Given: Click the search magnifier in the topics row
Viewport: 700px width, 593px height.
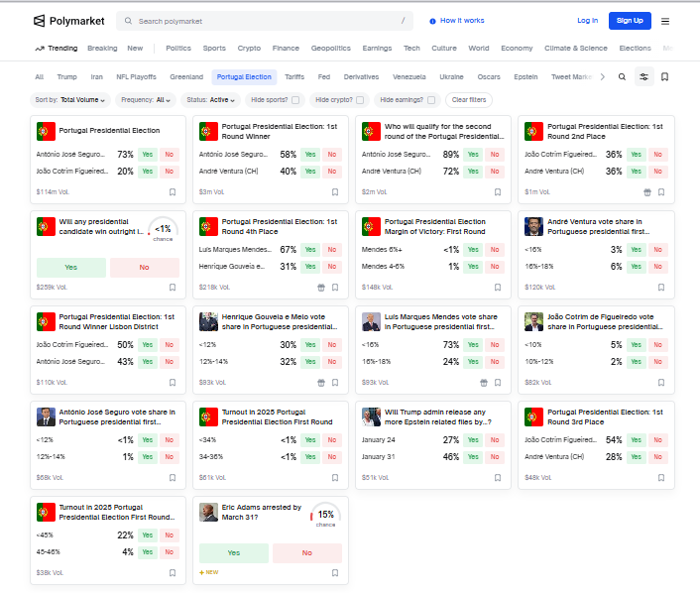Looking at the screenshot, I should (622, 76).
